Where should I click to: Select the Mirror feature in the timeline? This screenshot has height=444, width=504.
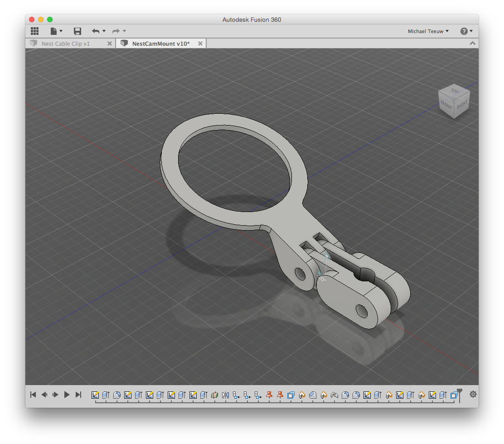(226, 395)
